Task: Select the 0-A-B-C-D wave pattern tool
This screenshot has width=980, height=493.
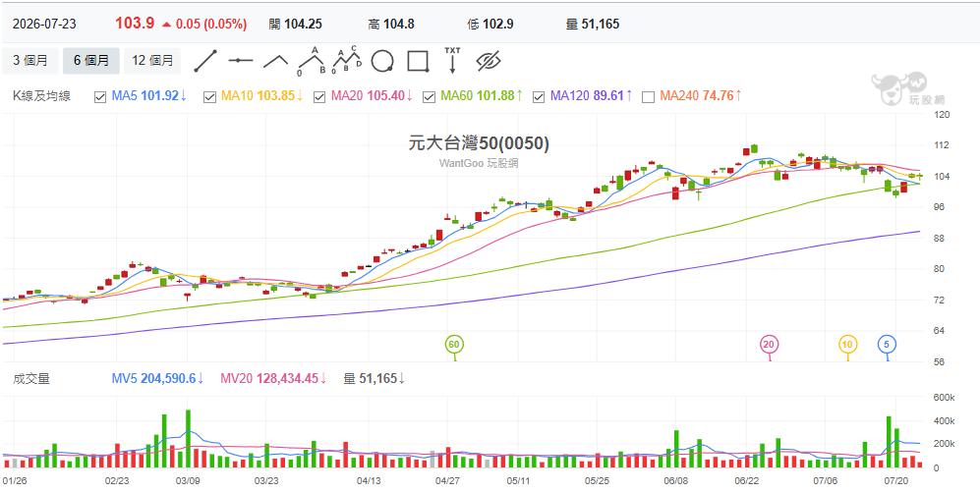Action: 347,61
